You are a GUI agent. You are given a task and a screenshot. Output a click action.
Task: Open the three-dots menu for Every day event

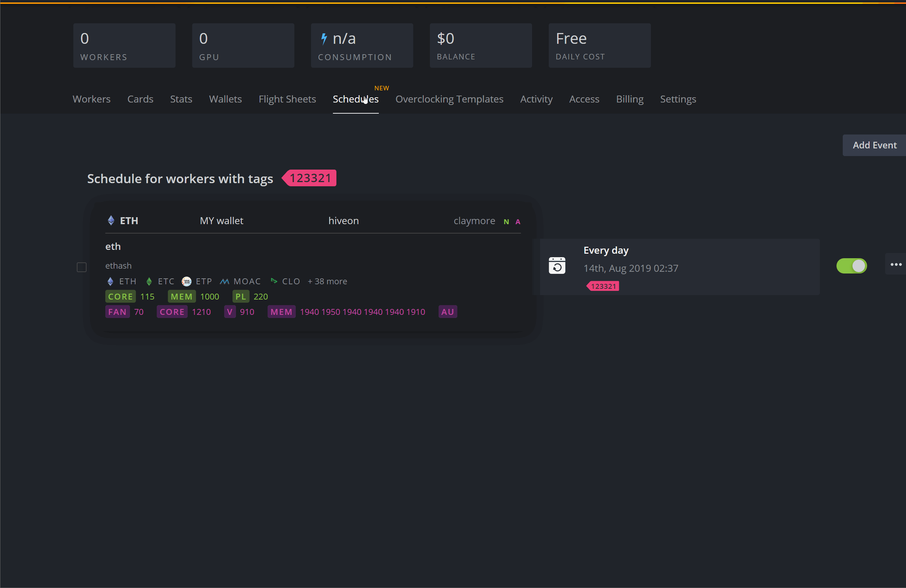point(896,264)
